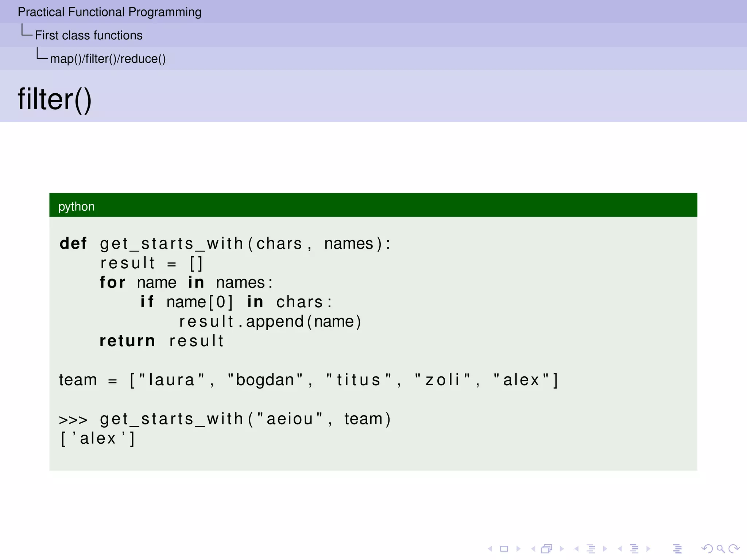
Task: Click the 'python' code block label
Action: [76, 207]
